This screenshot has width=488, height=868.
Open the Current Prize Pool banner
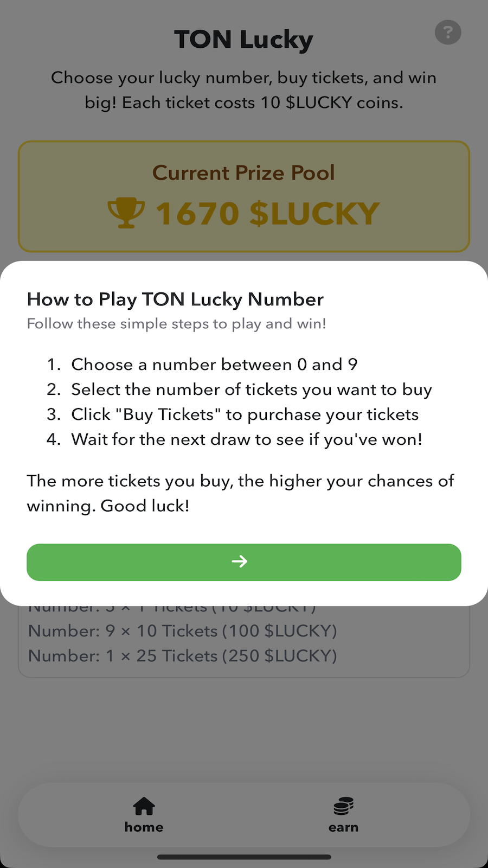coord(243,196)
